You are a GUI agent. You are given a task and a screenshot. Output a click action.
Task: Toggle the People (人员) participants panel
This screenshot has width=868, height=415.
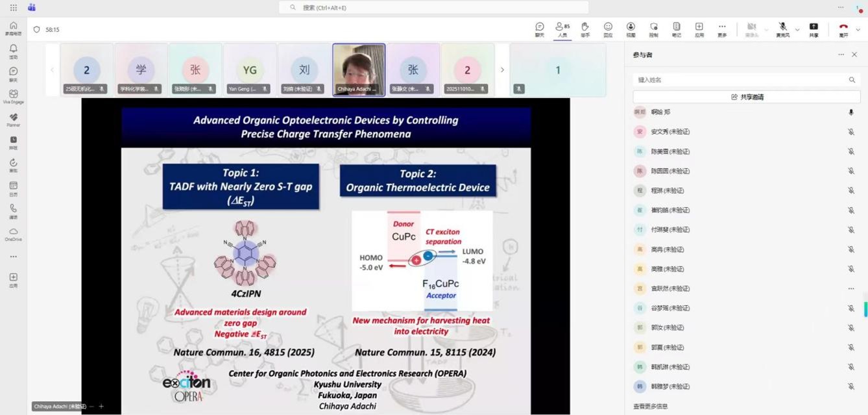(562, 29)
